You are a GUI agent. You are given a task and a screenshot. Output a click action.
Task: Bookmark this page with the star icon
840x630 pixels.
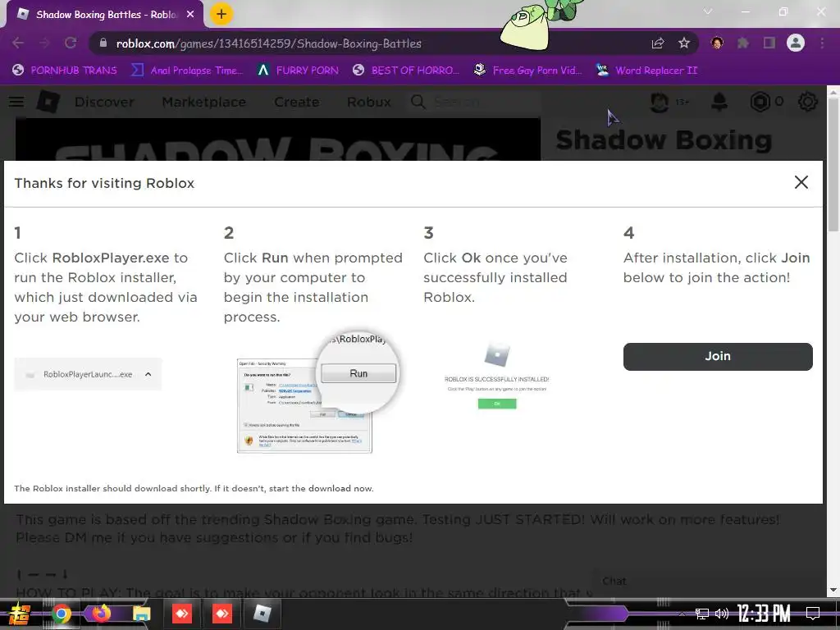click(683, 43)
